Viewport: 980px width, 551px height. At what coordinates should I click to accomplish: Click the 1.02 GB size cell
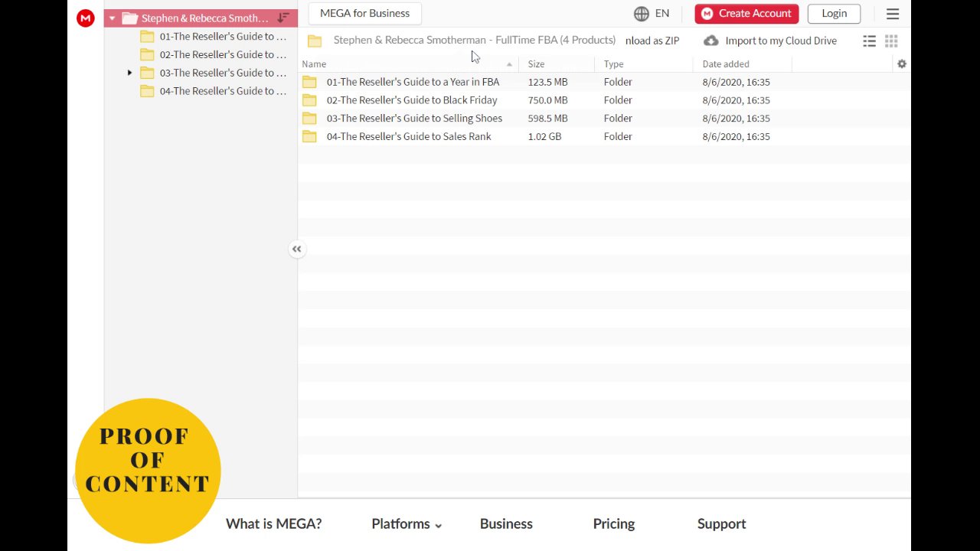pyautogui.click(x=544, y=137)
